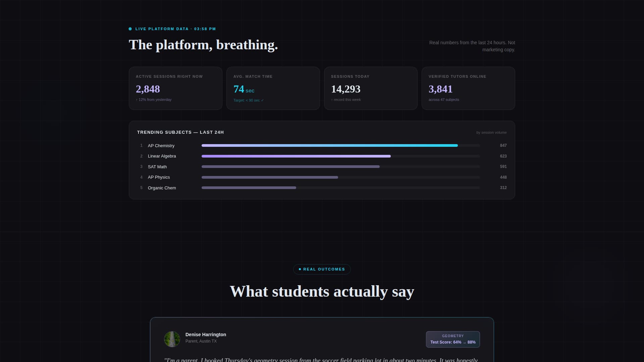This screenshot has height=362, width=644.
Task: Select Organic Chem from trending subjects
Action: tap(162, 188)
